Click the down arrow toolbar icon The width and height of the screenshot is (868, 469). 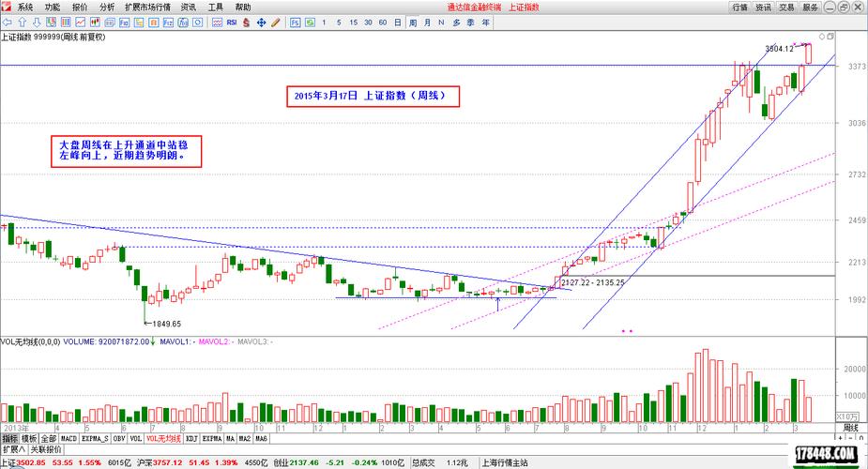37,23
